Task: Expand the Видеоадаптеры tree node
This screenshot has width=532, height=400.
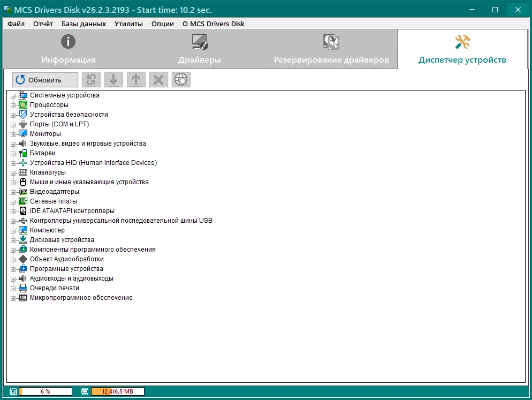Action: (x=13, y=192)
